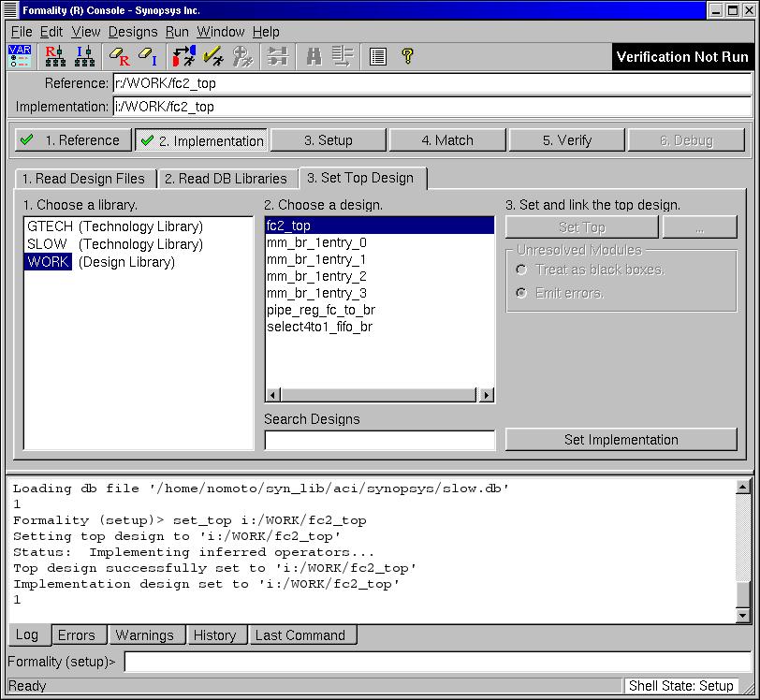Click the Set Implementation button
This screenshot has height=700, width=760.
pyautogui.click(x=621, y=440)
